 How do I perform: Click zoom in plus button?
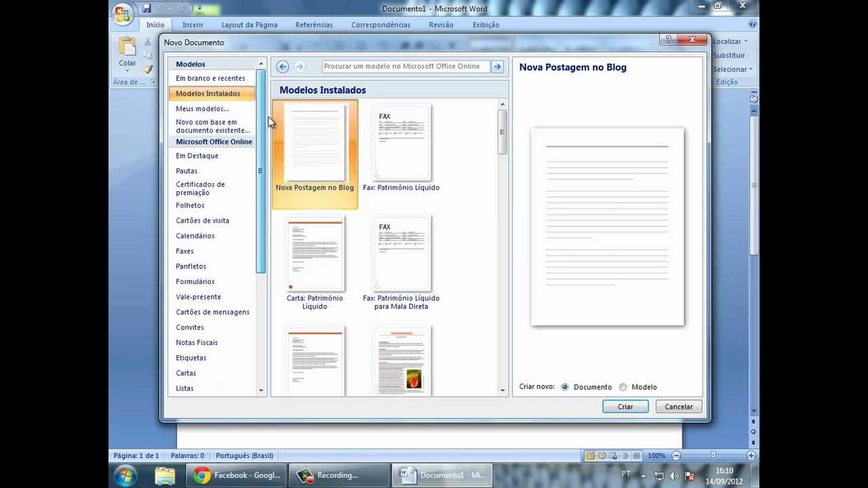(751, 456)
